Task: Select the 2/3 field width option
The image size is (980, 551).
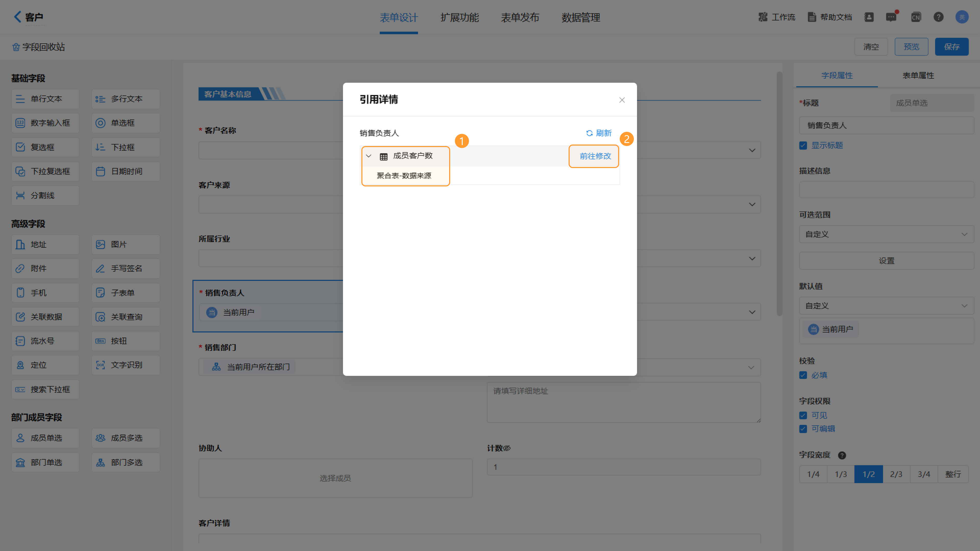Action: click(x=896, y=474)
